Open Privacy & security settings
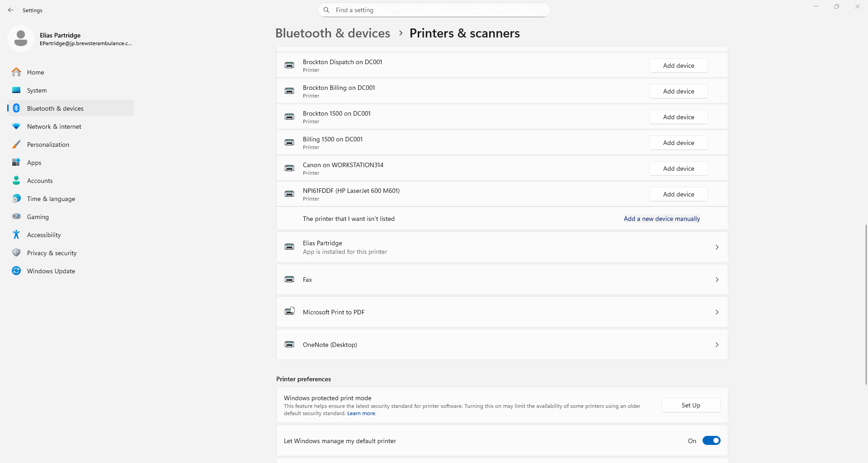This screenshot has width=868, height=463. tap(71, 253)
